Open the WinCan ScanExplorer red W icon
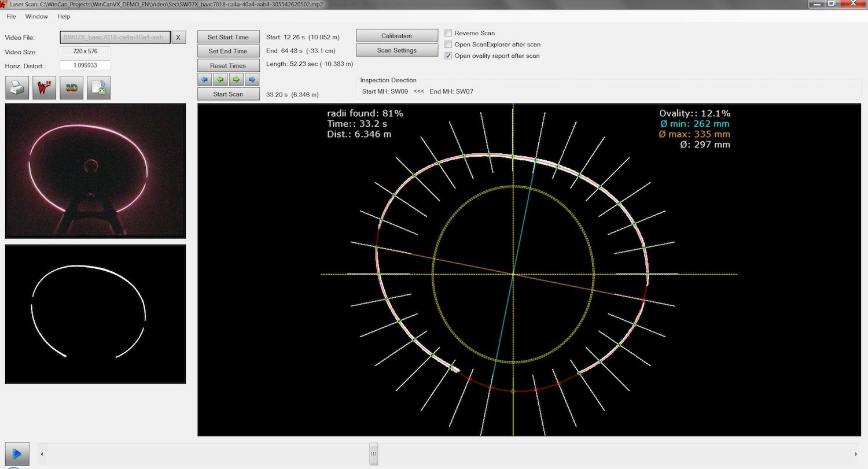The height and width of the screenshot is (469, 868). 45,88
